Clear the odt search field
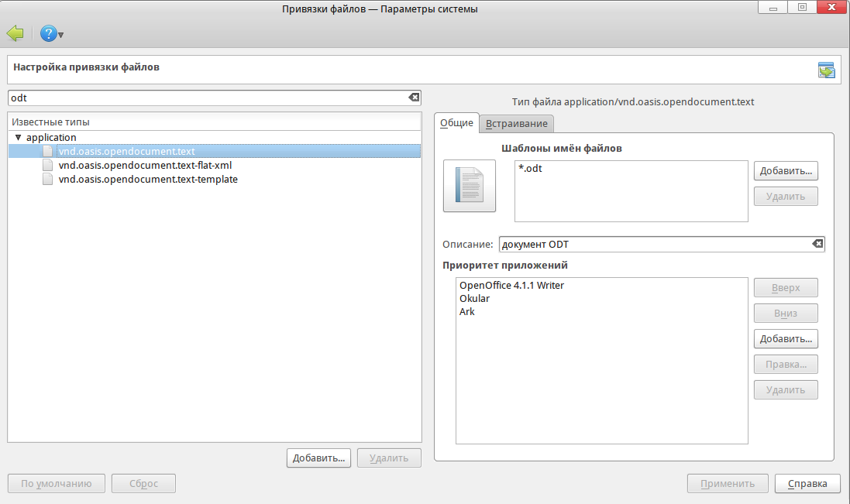The width and height of the screenshot is (850, 504). coord(414,98)
